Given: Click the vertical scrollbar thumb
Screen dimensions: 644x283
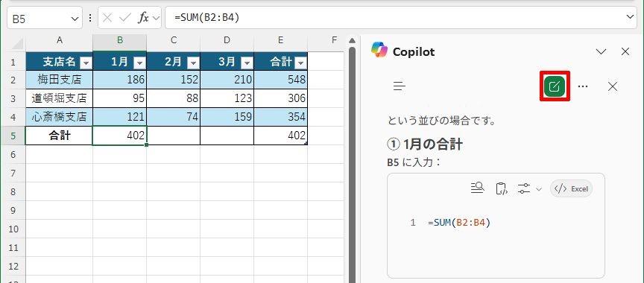Looking at the screenshot, I should (352, 164).
